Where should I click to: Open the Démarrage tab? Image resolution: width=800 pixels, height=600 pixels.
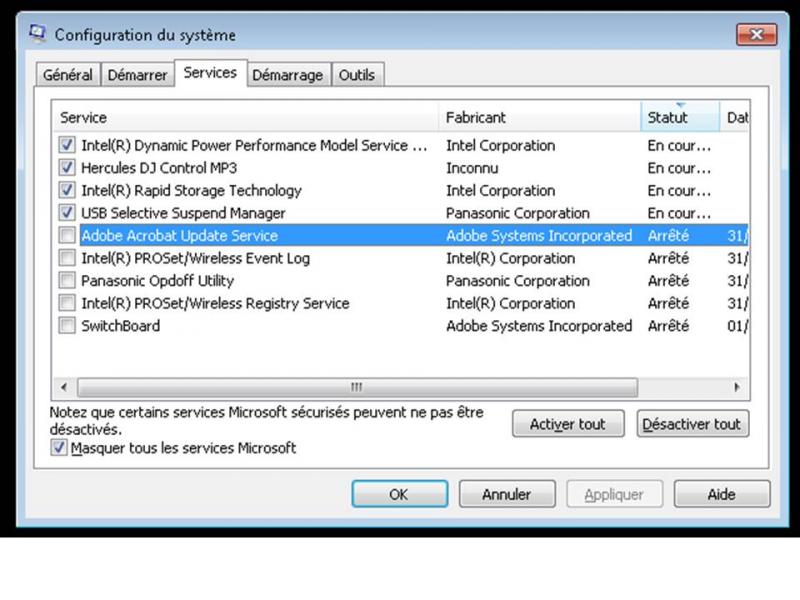[287, 75]
